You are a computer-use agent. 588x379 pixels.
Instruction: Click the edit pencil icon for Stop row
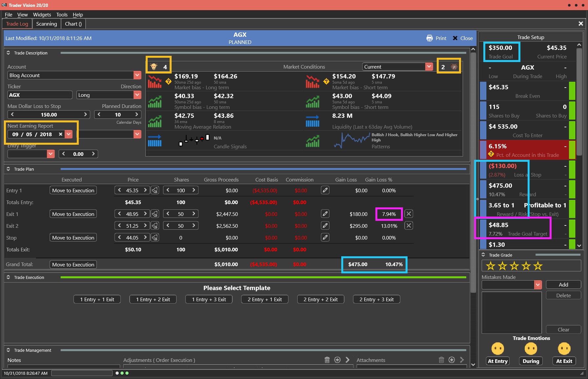tap(325, 238)
